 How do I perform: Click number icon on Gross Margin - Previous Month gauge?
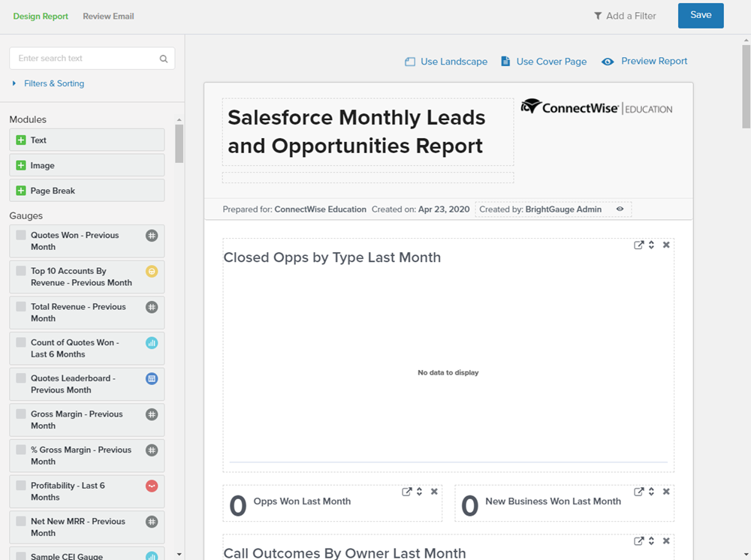click(152, 414)
